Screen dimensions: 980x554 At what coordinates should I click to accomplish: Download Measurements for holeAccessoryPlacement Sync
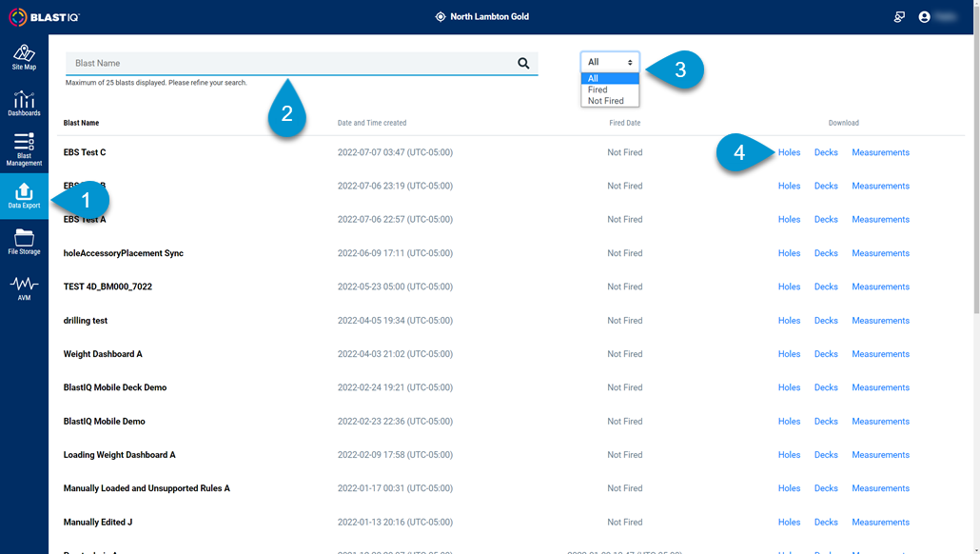(880, 253)
